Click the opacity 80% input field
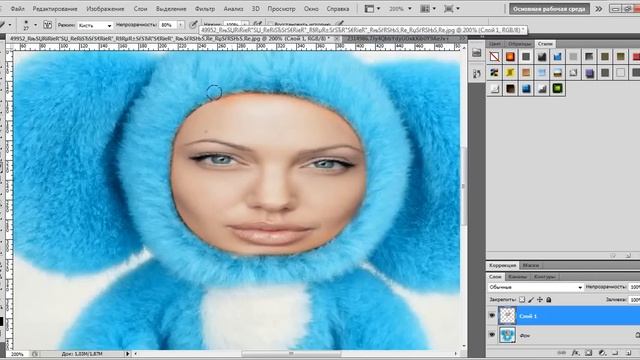 click(168, 25)
